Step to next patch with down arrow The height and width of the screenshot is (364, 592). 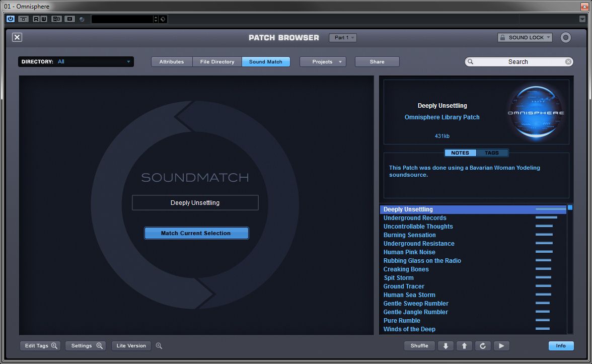coord(446,346)
